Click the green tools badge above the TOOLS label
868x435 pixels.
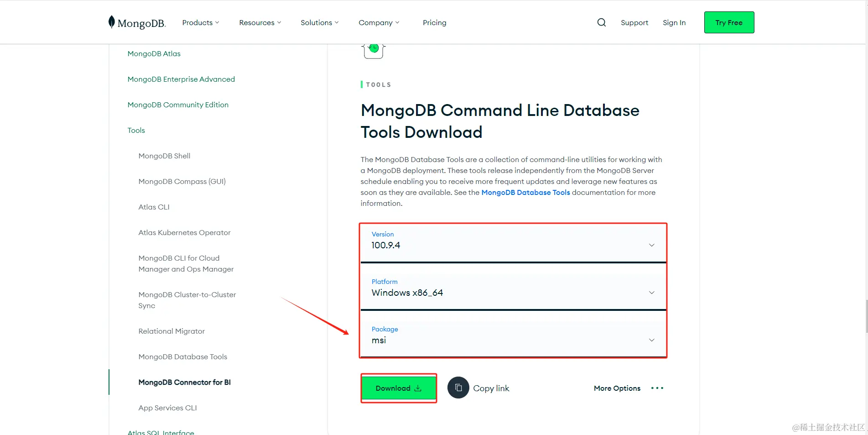tap(374, 48)
